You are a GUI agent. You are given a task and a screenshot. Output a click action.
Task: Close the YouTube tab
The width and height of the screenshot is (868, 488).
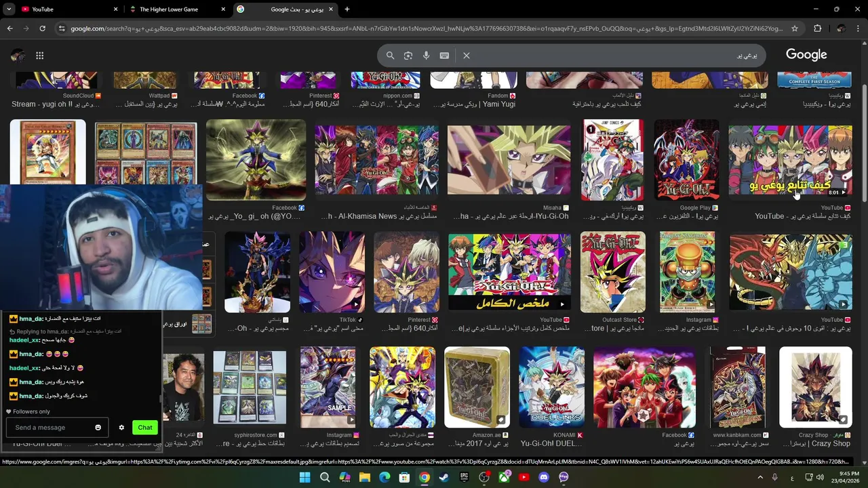115,9
